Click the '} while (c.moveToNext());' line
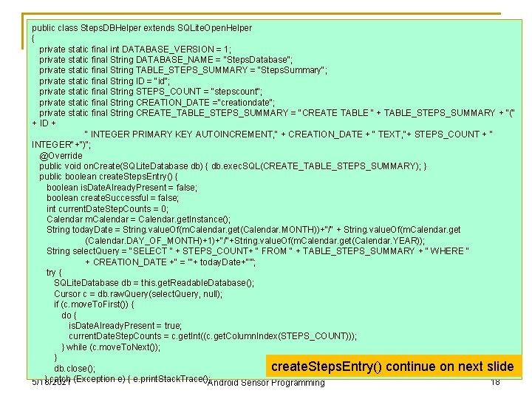 (111, 347)
